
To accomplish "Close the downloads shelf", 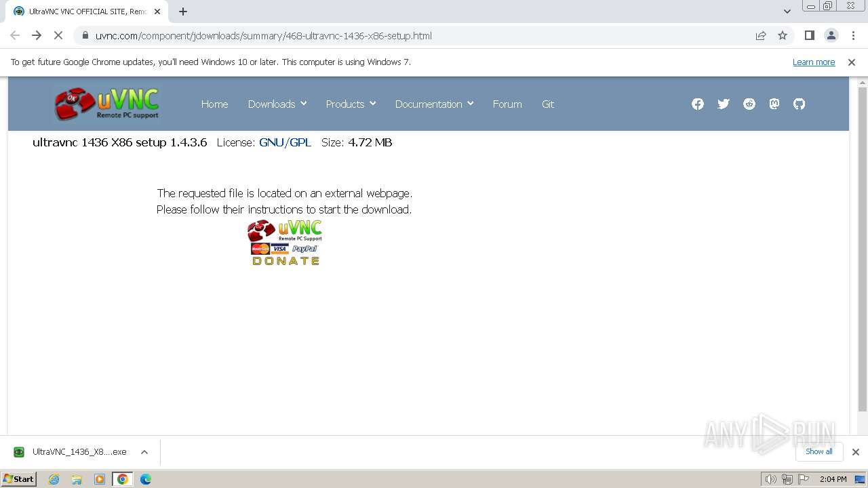I will point(856,452).
